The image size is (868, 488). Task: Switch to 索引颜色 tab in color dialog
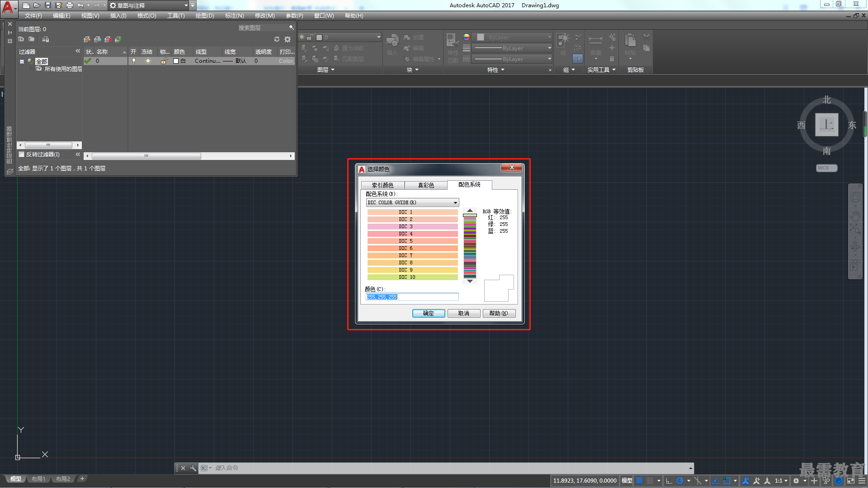point(382,185)
